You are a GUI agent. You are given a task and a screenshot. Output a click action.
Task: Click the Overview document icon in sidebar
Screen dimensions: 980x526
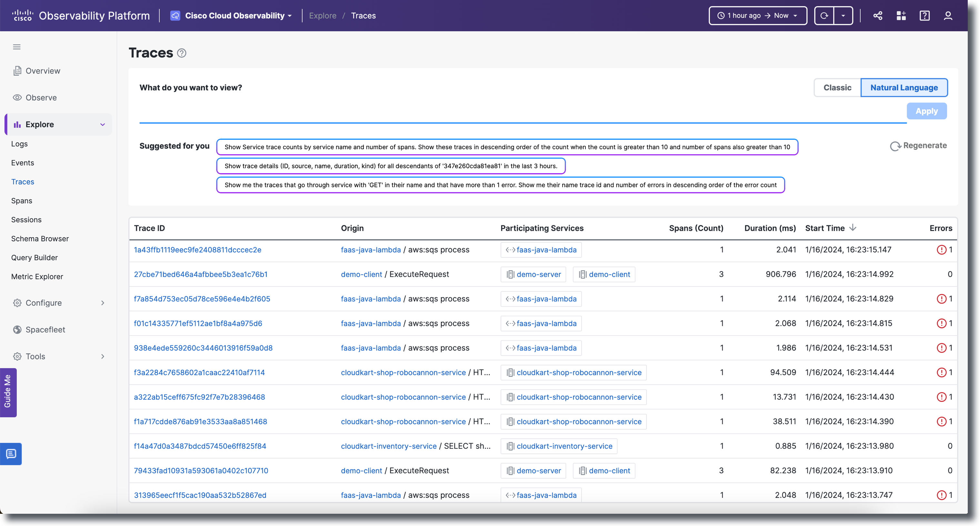pos(17,71)
